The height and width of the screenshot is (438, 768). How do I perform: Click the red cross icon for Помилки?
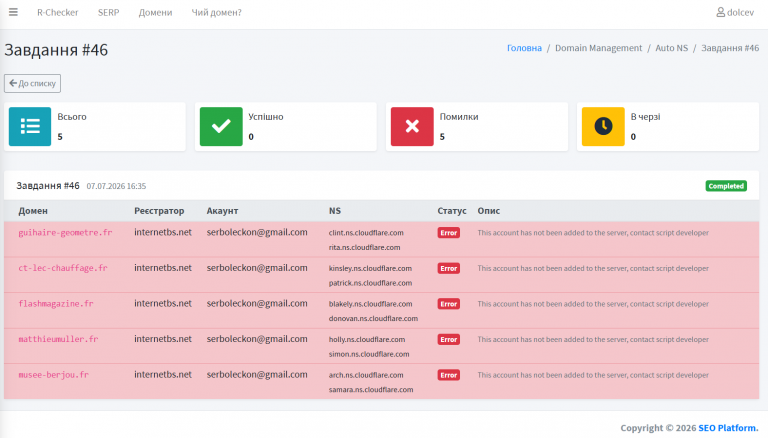click(412, 126)
